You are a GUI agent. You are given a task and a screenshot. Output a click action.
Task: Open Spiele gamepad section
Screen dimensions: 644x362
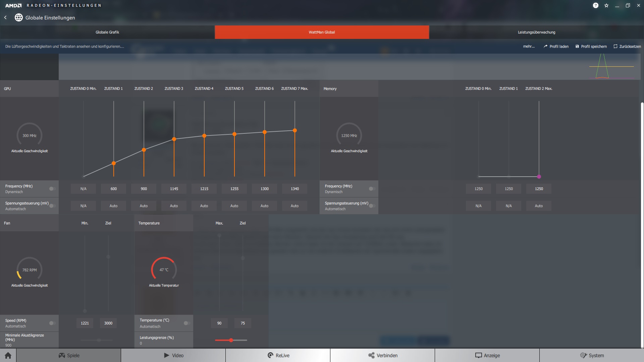[x=69, y=355]
